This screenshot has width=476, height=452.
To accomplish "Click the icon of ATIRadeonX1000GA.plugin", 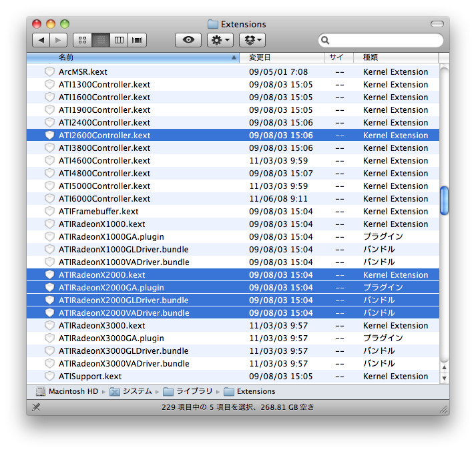I will (49, 237).
